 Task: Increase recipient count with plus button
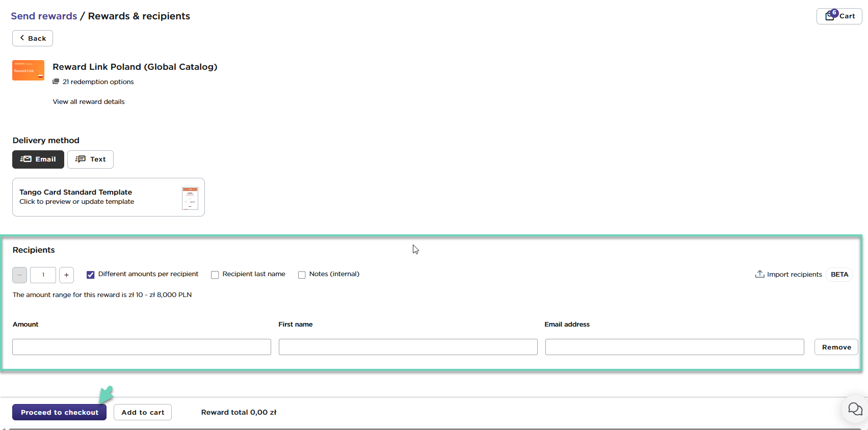(x=66, y=275)
